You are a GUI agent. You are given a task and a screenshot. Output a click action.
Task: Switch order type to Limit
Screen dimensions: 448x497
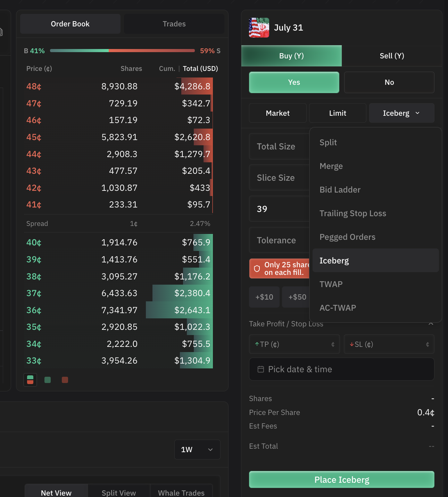coord(338,113)
